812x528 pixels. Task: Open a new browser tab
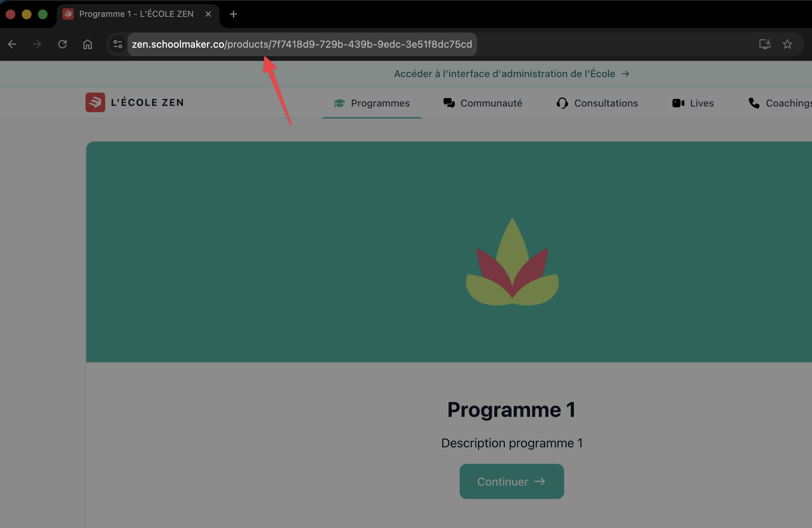[234, 14]
